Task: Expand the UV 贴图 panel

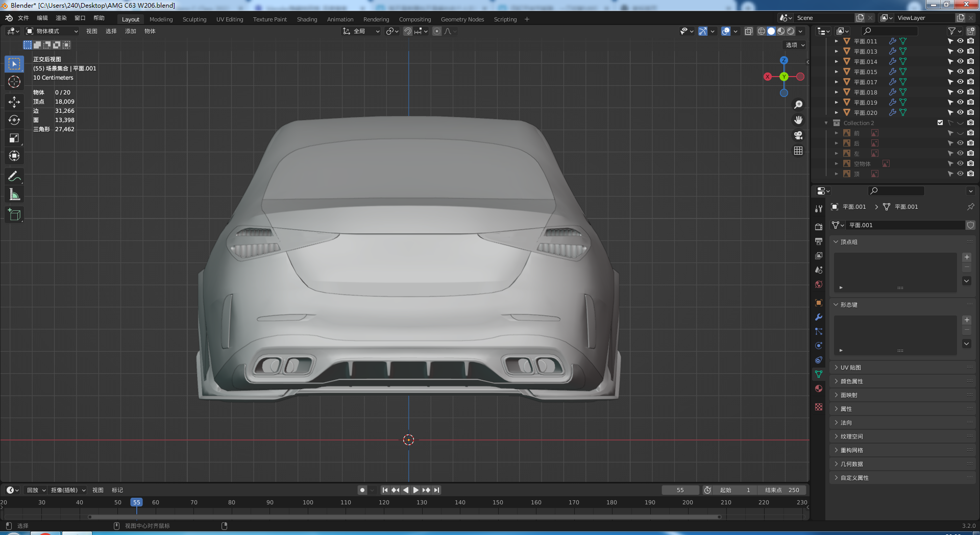Action: pos(851,368)
